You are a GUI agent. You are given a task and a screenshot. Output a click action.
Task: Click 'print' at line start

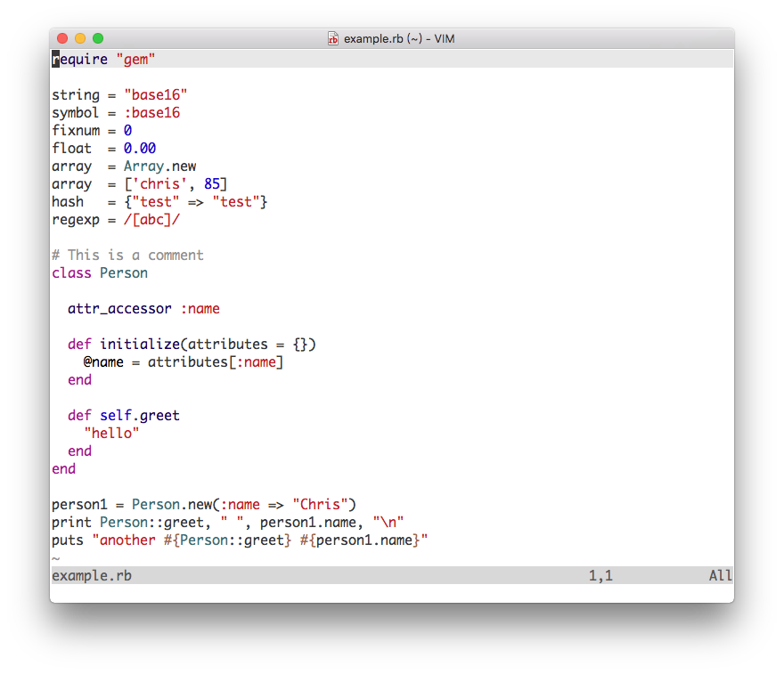72,523
